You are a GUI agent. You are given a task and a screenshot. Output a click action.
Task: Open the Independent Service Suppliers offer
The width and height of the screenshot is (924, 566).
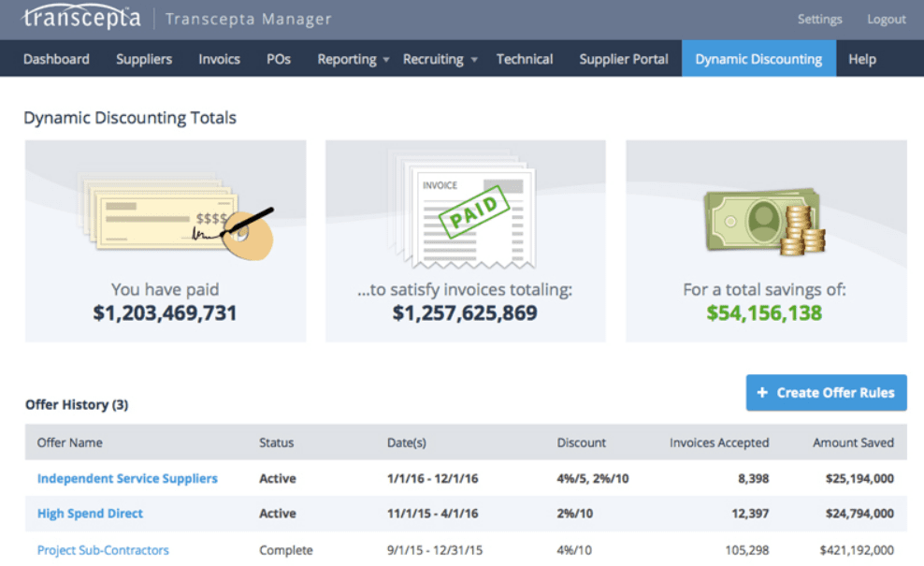coord(127,478)
